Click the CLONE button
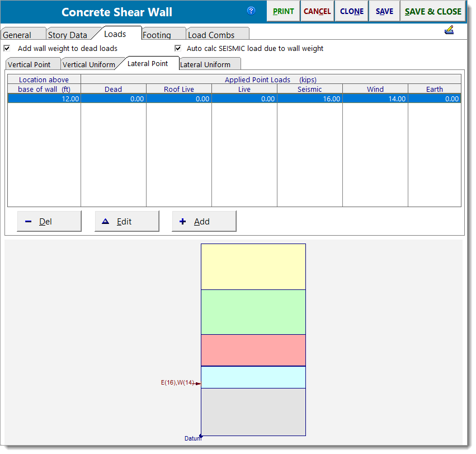The height and width of the screenshot is (454, 476). click(x=351, y=11)
